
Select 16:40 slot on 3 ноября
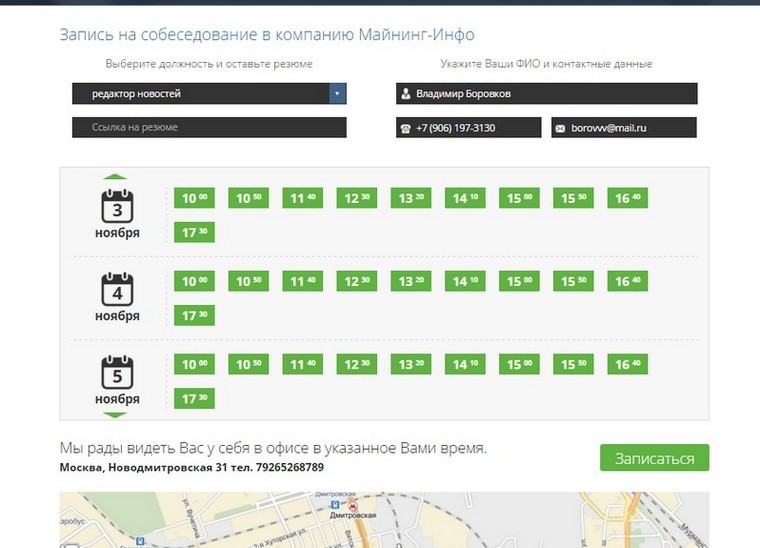(x=628, y=198)
